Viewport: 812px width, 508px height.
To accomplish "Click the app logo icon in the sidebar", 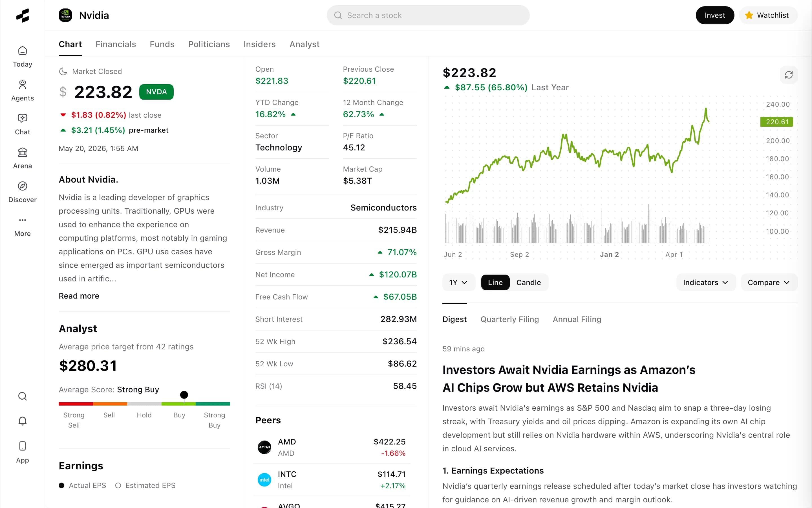I will tap(23, 16).
